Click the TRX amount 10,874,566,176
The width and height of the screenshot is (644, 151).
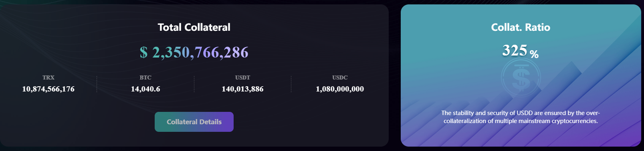(48, 89)
